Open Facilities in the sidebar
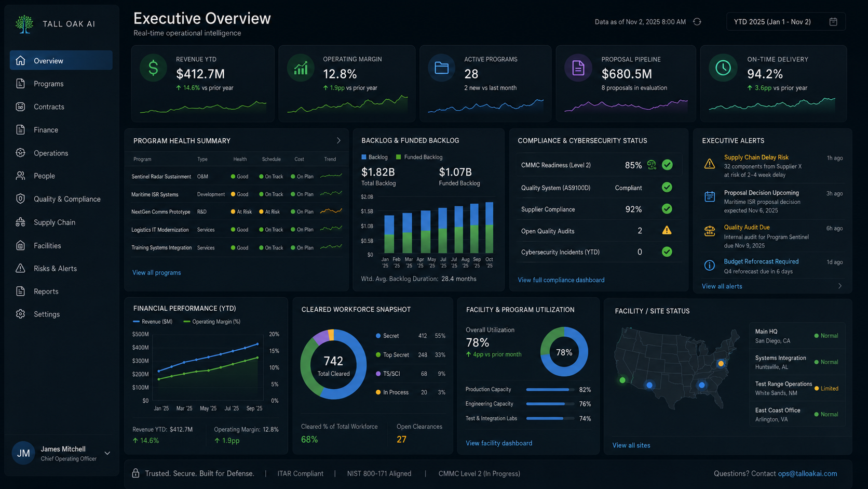The image size is (868, 489). pyautogui.click(x=61, y=245)
